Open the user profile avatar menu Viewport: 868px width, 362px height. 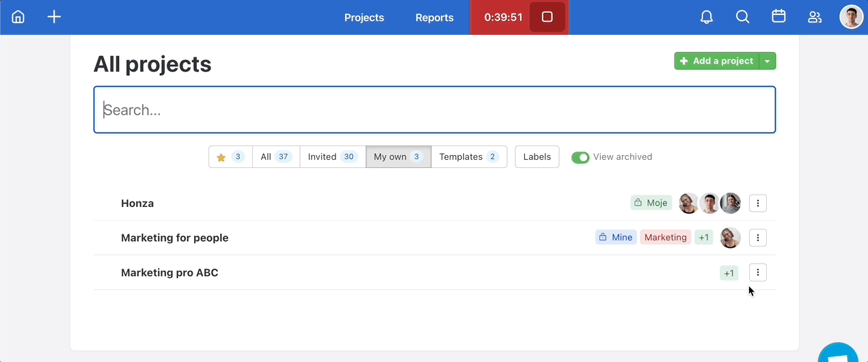click(x=851, y=17)
